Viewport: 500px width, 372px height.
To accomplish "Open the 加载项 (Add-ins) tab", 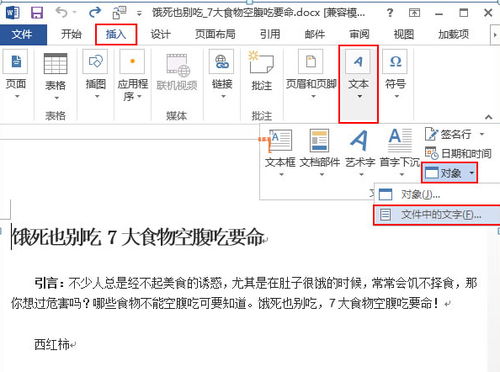I will [x=453, y=34].
